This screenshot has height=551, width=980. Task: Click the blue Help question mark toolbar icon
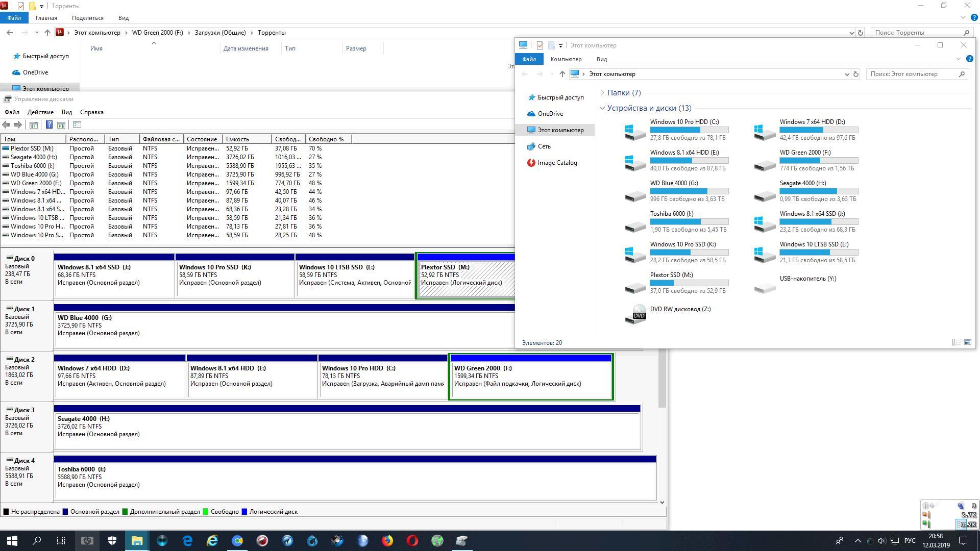[x=49, y=125]
